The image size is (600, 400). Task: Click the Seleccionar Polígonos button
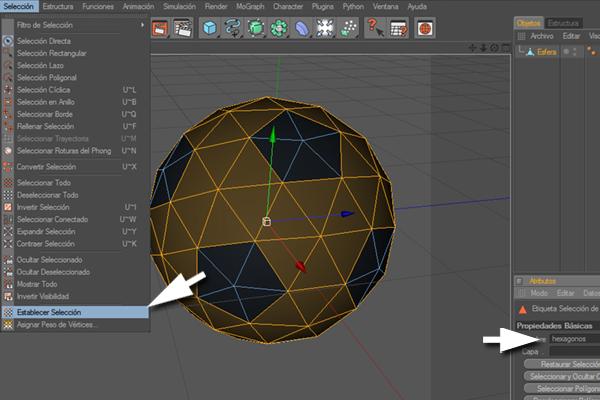[x=562, y=389]
